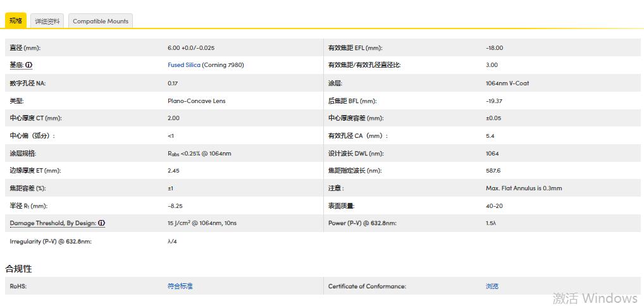Click the 15 J/cm² @ 1064nm, 10ns value
This screenshot has height=306, width=644.
pyautogui.click(x=202, y=223)
